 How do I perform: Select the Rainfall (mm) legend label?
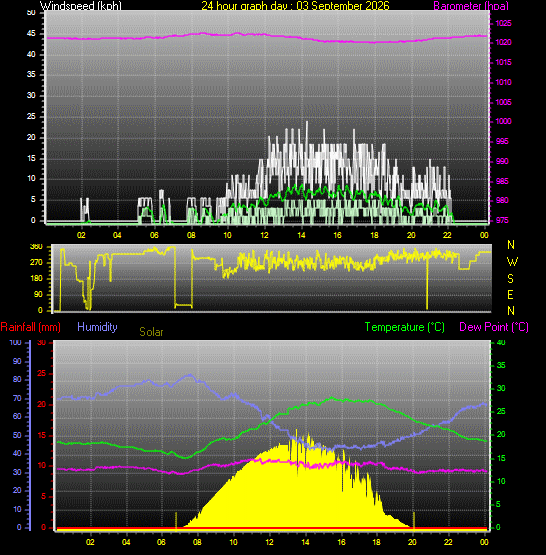tap(30, 327)
